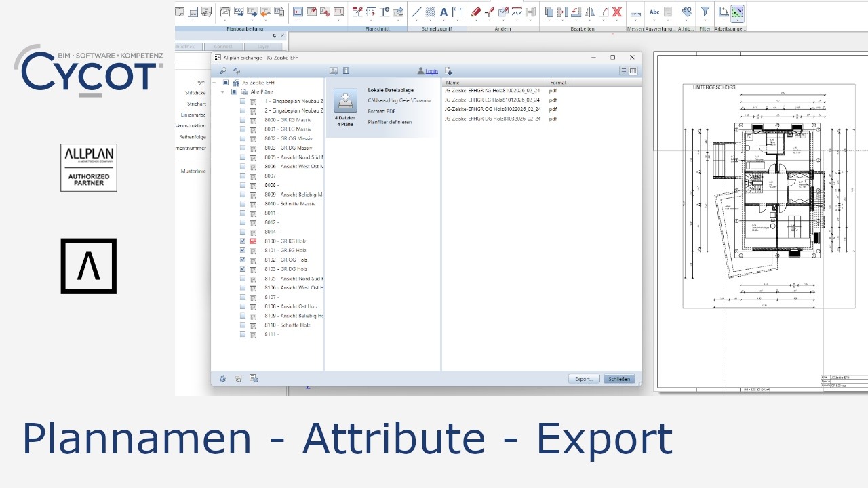Collapse the JG-Zeiske-EFH root tree node
The width and height of the screenshot is (868, 488).
[x=214, y=83]
